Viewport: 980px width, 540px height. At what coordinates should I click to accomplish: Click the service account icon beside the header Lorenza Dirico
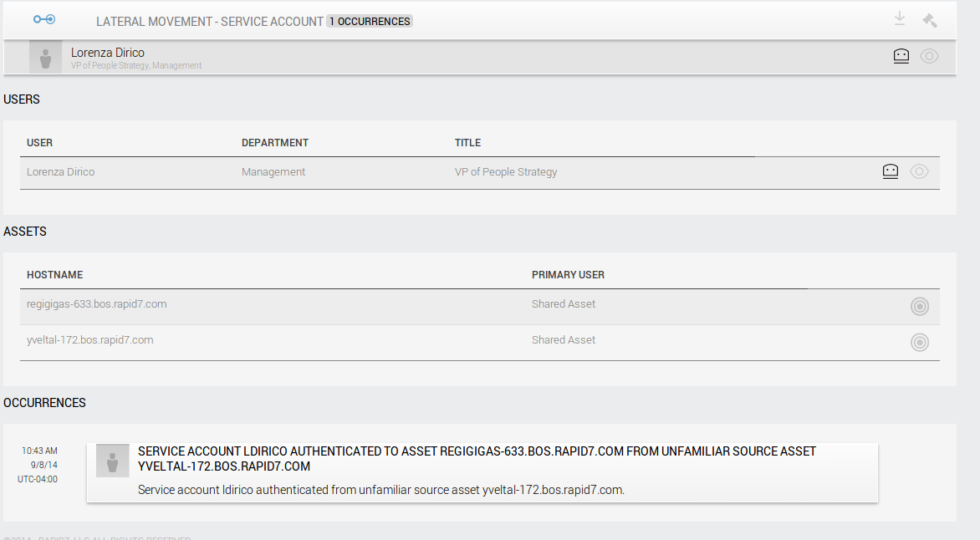pos(901,56)
